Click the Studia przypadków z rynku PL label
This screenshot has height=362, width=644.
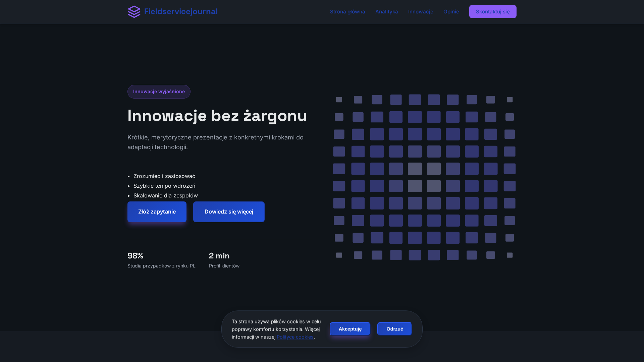[x=161, y=266]
